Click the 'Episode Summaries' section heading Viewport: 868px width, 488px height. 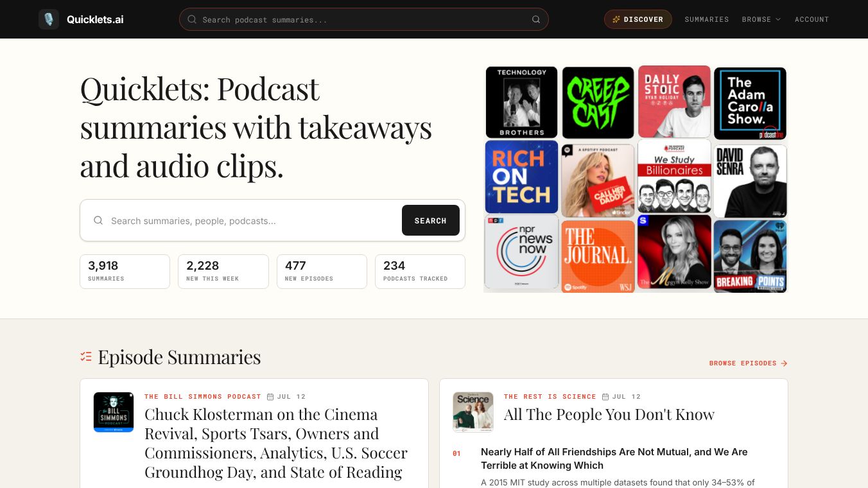click(x=179, y=357)
